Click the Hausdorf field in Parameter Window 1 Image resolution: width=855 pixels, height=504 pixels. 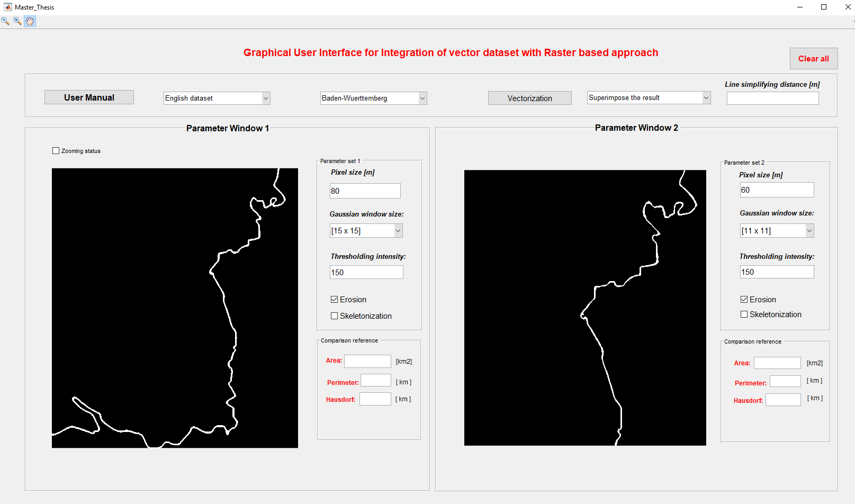point(375,399)
